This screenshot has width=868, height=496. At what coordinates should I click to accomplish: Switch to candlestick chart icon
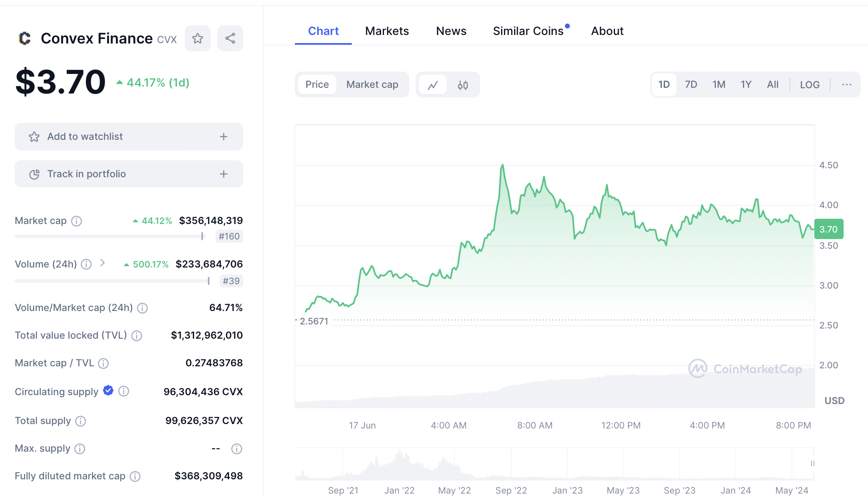pyautogui.click(x=463, y=85)
